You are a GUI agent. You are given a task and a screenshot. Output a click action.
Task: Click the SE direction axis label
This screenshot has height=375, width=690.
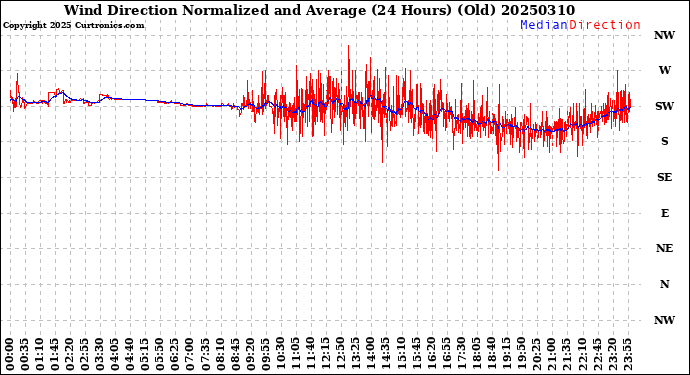click(x=664, y=177)
